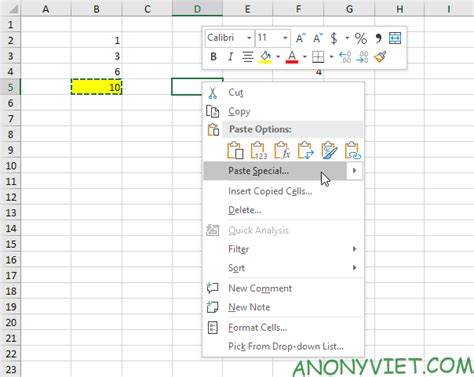This screenshot has width=474, height=377.
Task: Select column D header
Action: click(197, 9)
